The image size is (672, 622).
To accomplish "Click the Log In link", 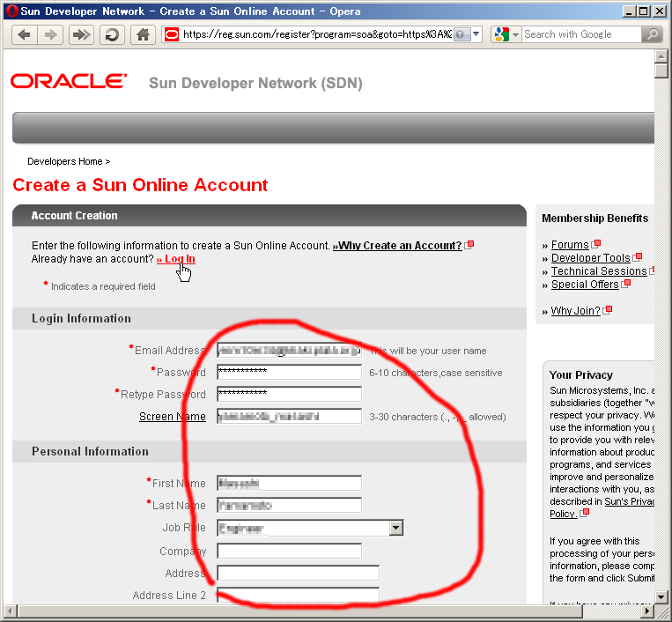I will (176, 259).
